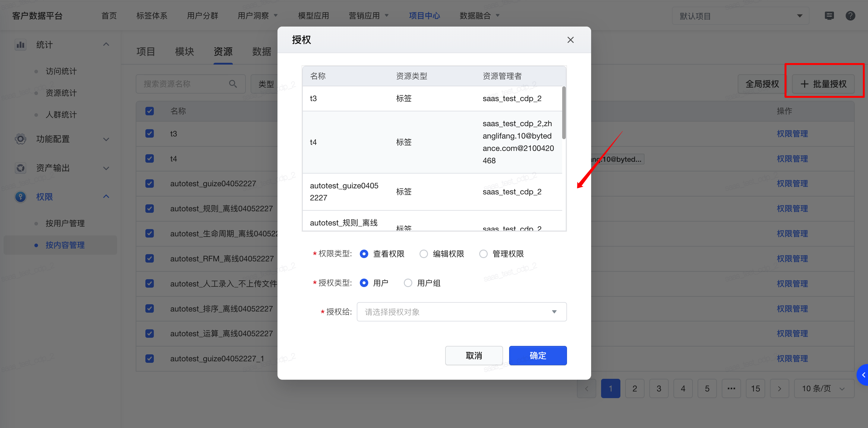This screenshot has width=868, height=428.
Task: Click the 统计 bar chart icon
Action: [x=21, y=44]
